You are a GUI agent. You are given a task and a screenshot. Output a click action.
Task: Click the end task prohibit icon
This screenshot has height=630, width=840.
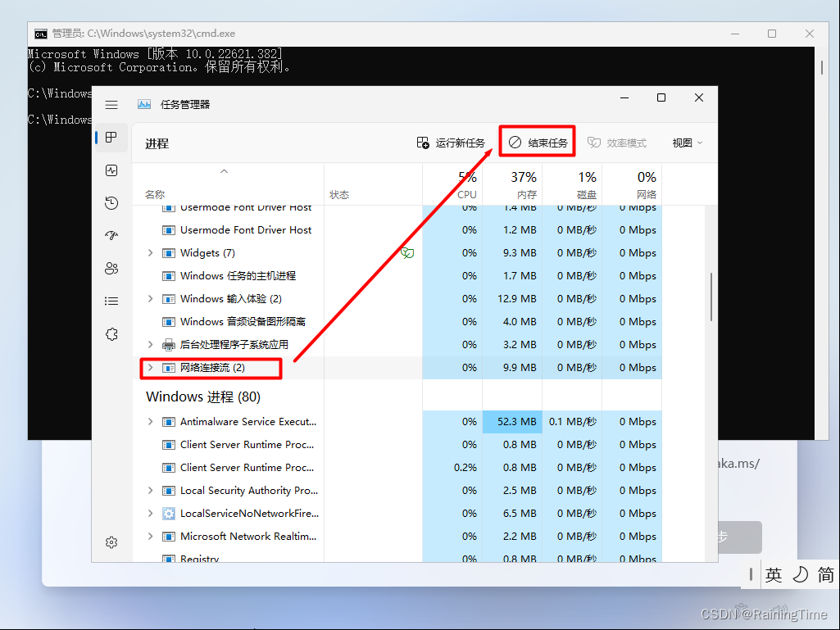[515, 142]
